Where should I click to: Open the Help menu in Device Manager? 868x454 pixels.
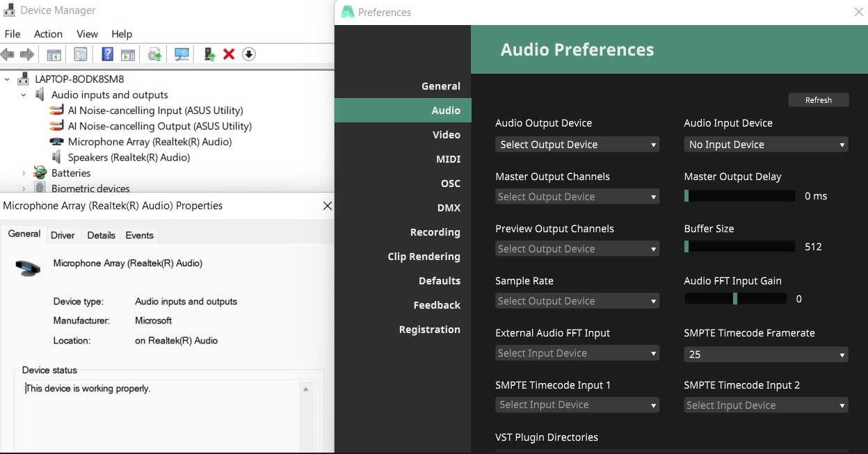(x=122, y=33)
